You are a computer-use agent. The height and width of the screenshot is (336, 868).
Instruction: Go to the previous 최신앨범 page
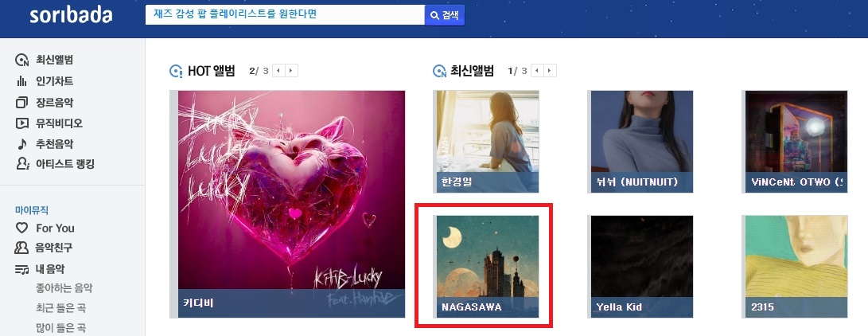538,70
